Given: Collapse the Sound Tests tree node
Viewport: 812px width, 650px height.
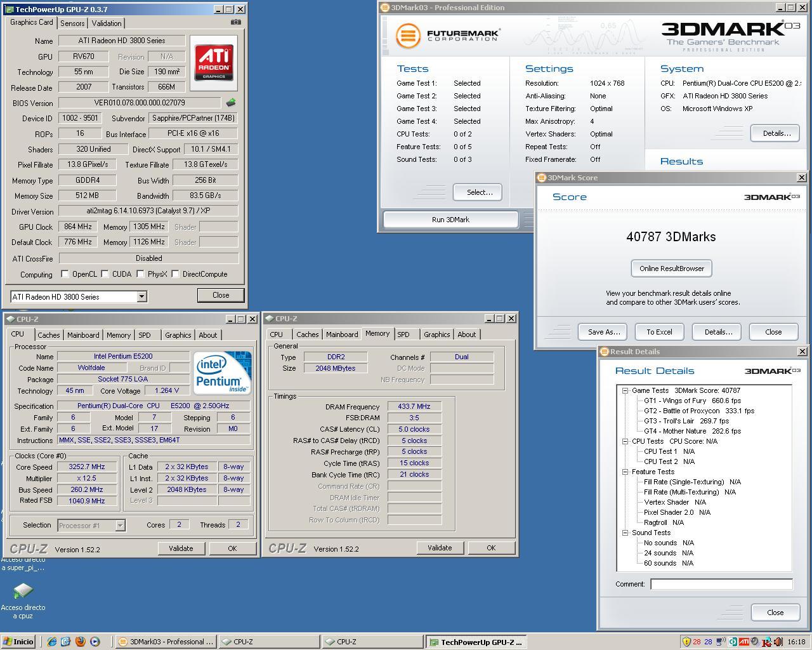Looking at the screenshot, I should click(625, 533).
